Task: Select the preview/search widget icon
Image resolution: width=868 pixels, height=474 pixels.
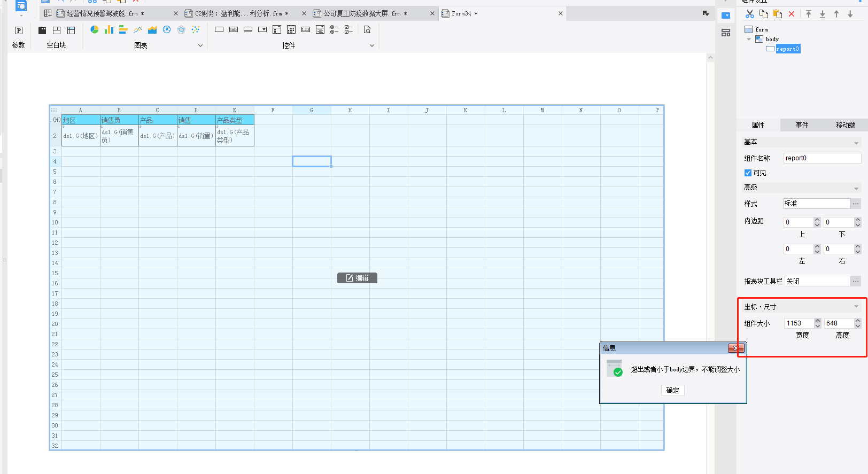Action: (367, 29)
